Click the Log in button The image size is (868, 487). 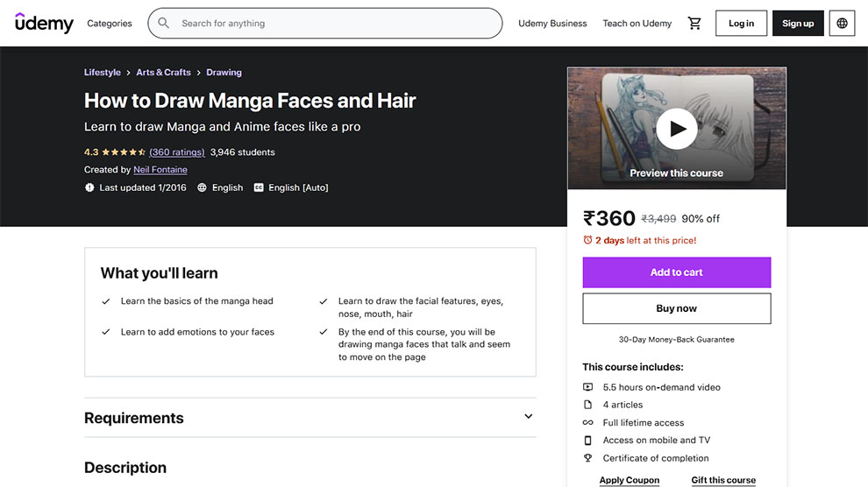pyautogui.click(x=741, y=24)
